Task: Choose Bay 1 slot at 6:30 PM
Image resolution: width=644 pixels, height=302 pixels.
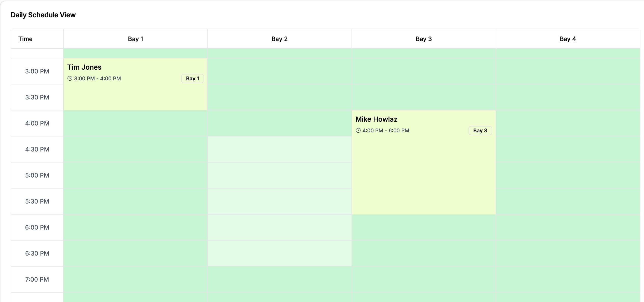Action: [135, 254]
